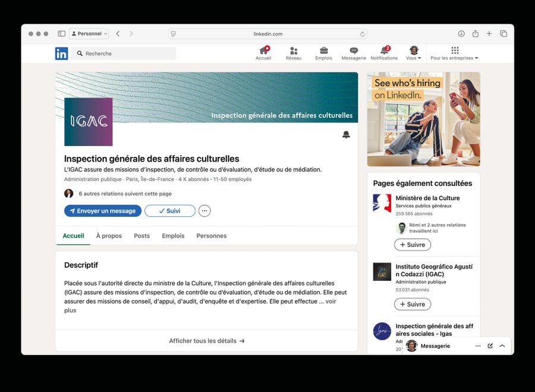Follow Instituto Geográfico Agustín Codazzi

click(x=412, y=304)
